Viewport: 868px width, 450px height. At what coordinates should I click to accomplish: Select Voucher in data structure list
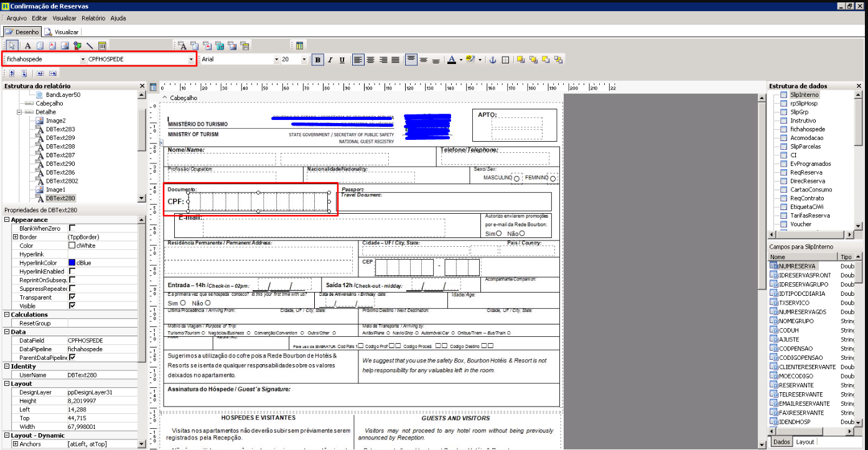pos(801,224)
